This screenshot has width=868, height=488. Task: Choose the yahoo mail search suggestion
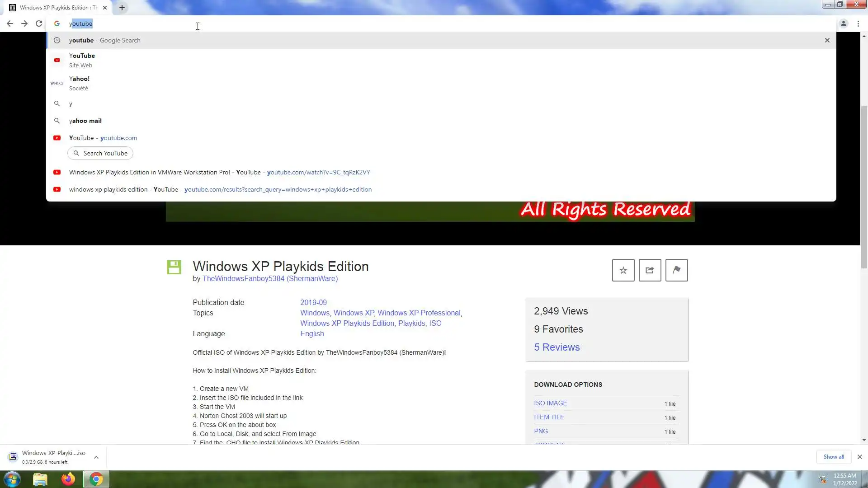tap(85, 121)
